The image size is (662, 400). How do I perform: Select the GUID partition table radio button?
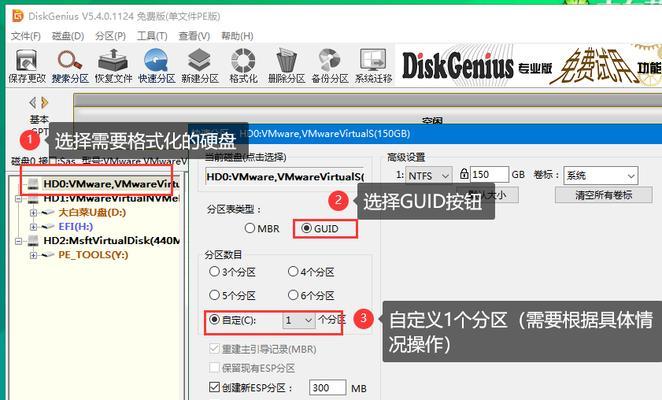coord(307,228)
